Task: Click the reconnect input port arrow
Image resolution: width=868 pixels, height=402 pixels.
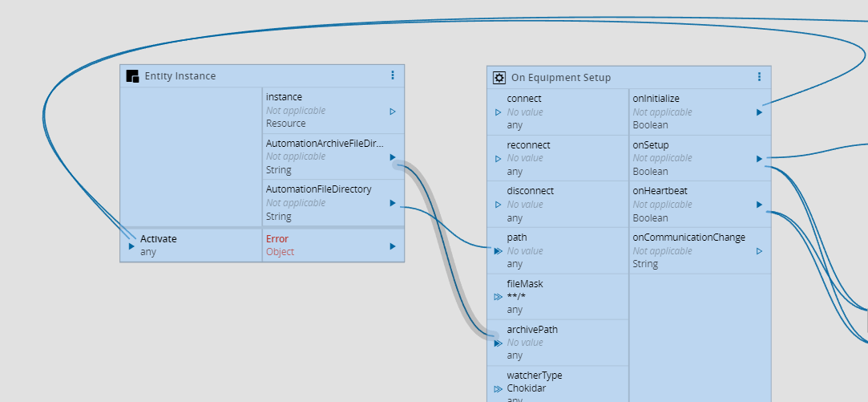Action: tap(498, 159)
